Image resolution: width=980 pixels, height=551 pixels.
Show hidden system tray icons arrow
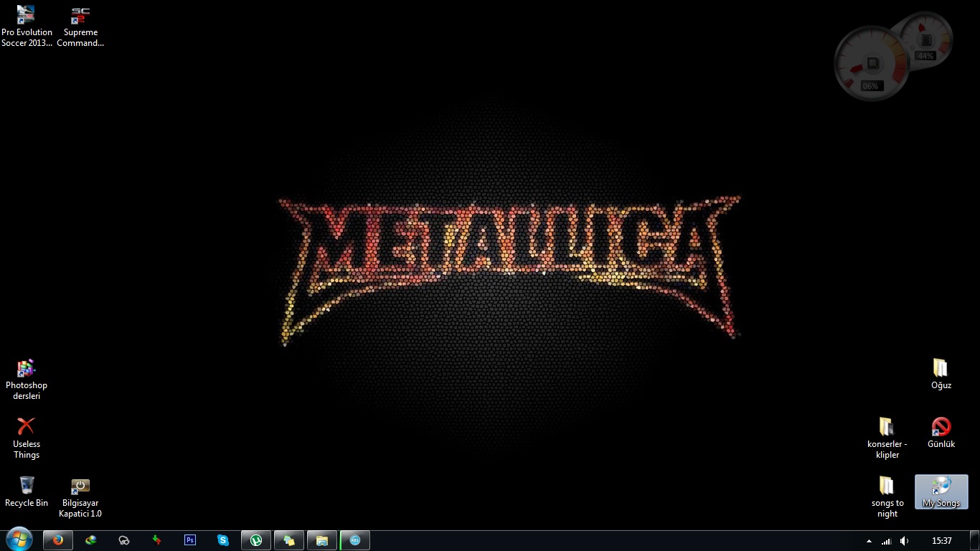(x=870, y=541)
